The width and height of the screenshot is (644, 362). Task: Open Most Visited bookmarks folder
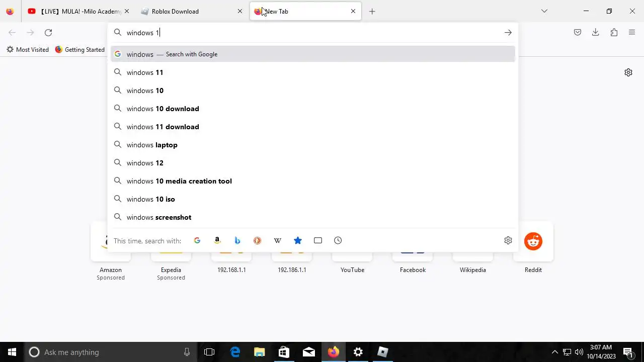[28, 50]
